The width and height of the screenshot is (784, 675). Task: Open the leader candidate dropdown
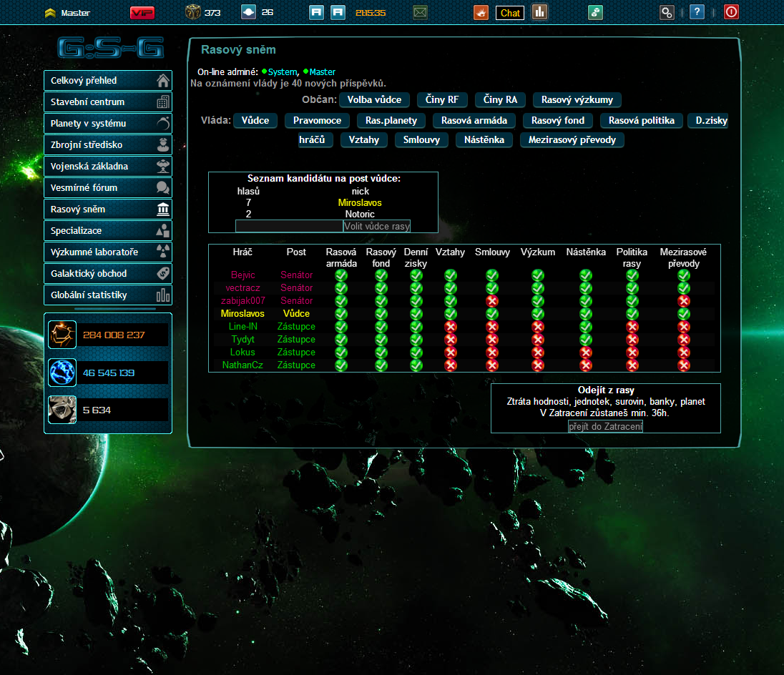tap(289, 227)
